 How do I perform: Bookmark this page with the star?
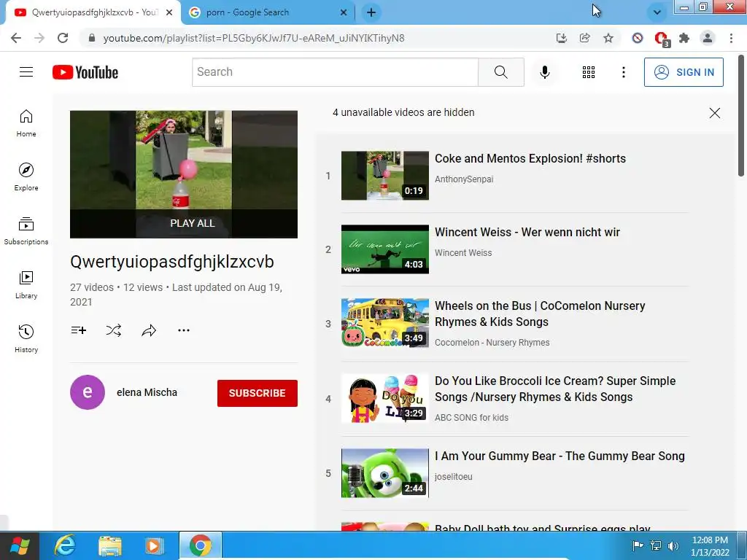tap(608, 38)
